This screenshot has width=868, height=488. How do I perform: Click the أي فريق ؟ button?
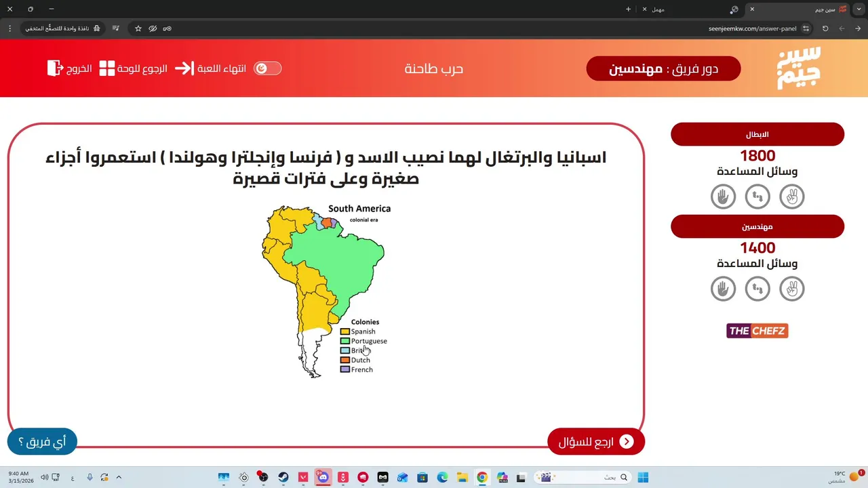[42, 442]
